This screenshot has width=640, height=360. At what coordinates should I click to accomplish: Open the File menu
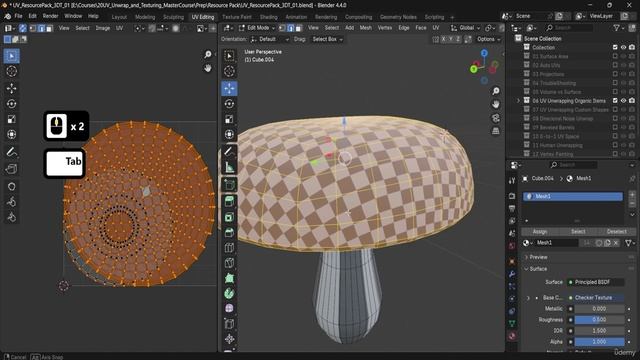18,16
